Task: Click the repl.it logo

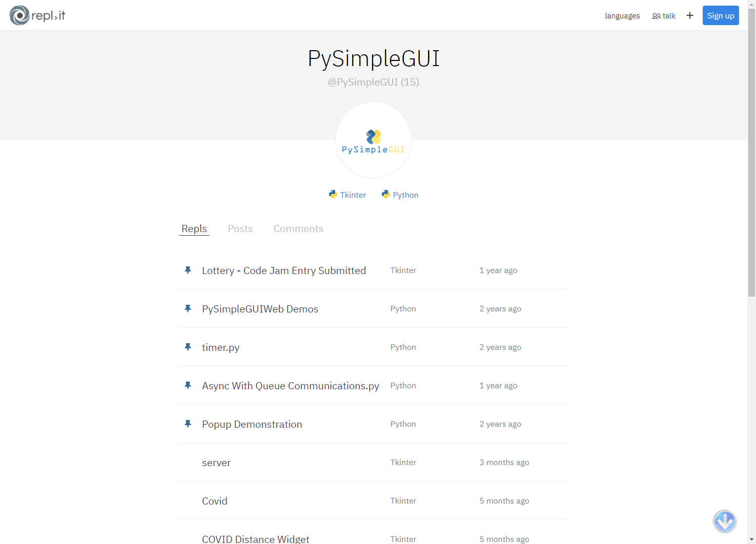Action: 36,15
